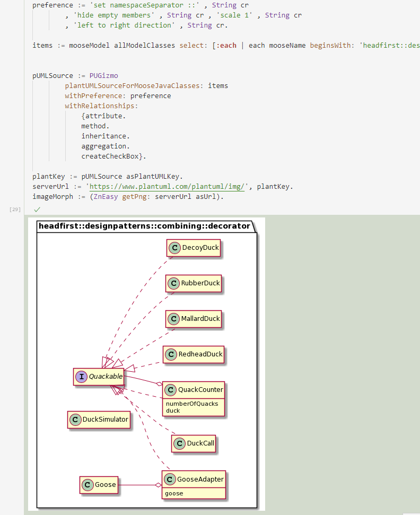Click the beginsWith: selector in code
Image resolution: width=420 pixels, height=515 pixels.
coord(332,45)
